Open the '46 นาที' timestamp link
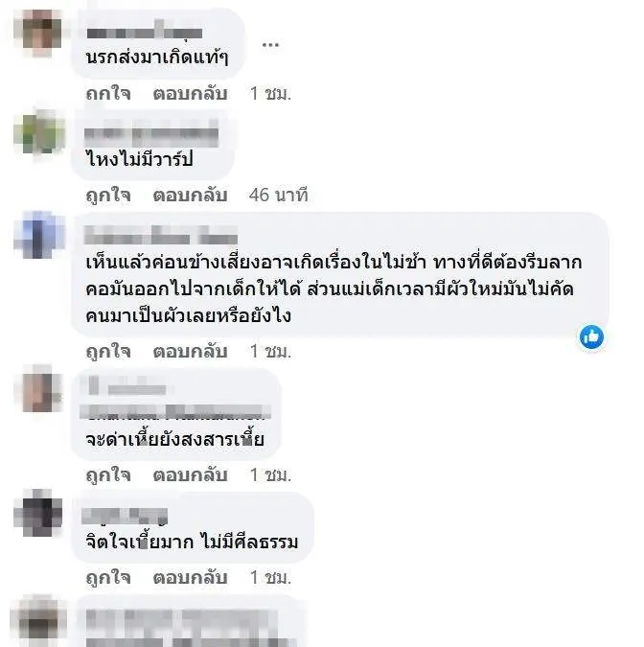The image size is (644, 647). 279,195
